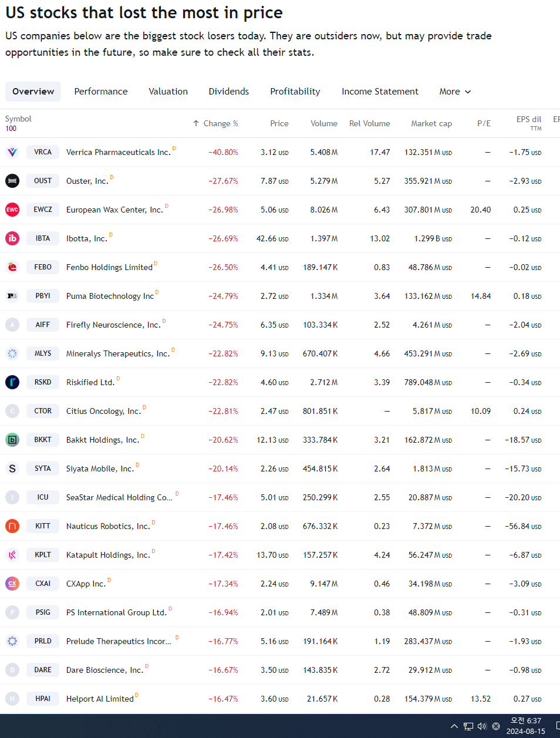Image resolution: width=560 pixels, height=738 pixels.
Task: Click the PS International Group Ltd. name
Action: coord(116,612)
